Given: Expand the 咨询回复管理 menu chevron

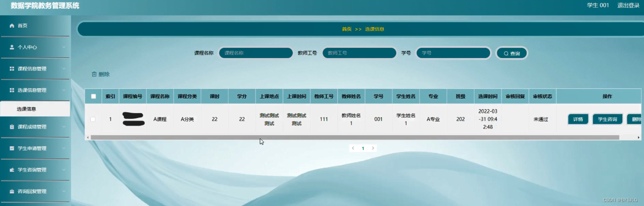Looking at the screenshot, I should [64, 191].
